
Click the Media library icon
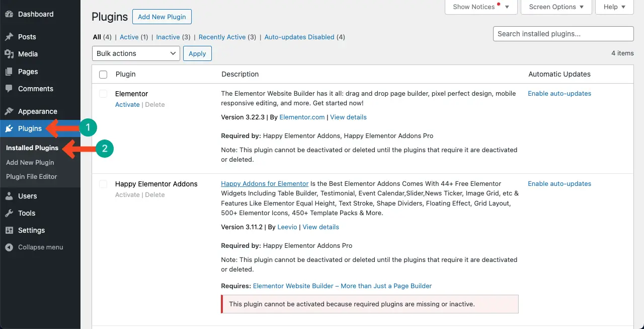(x=9, y=54)
